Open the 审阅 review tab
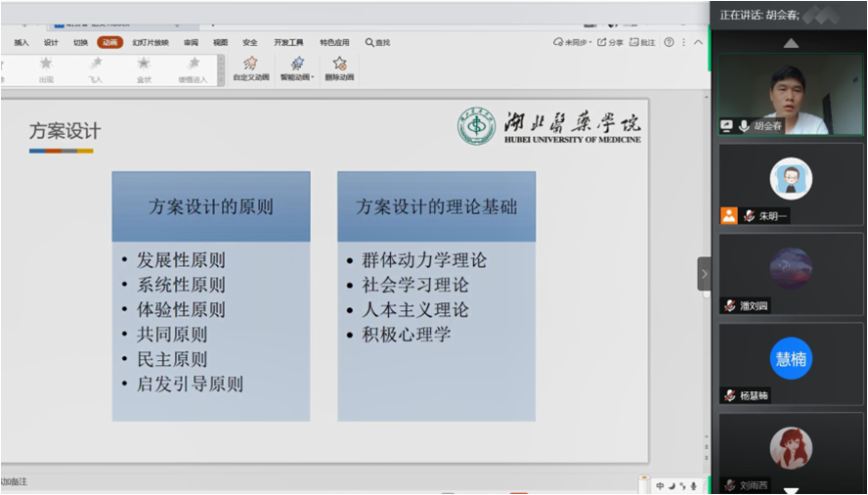This screenshot has height=495, width=868. coord(191,42)
